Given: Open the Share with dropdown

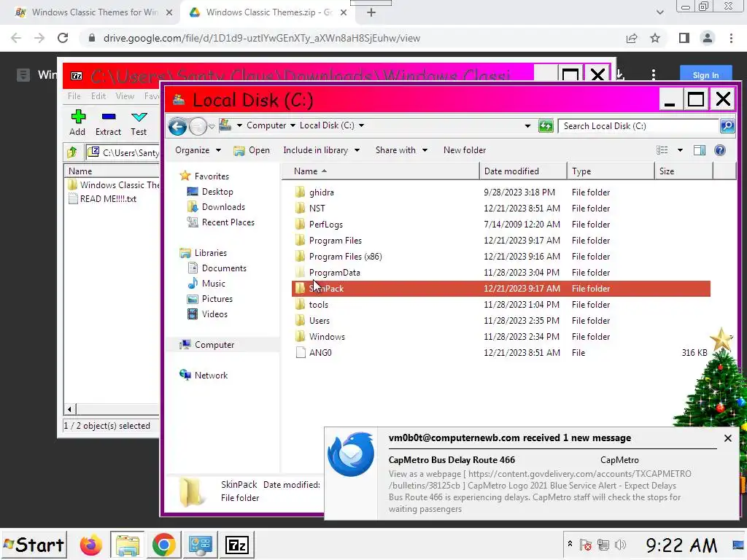Looking at the screenshot, I should [401, 150].
